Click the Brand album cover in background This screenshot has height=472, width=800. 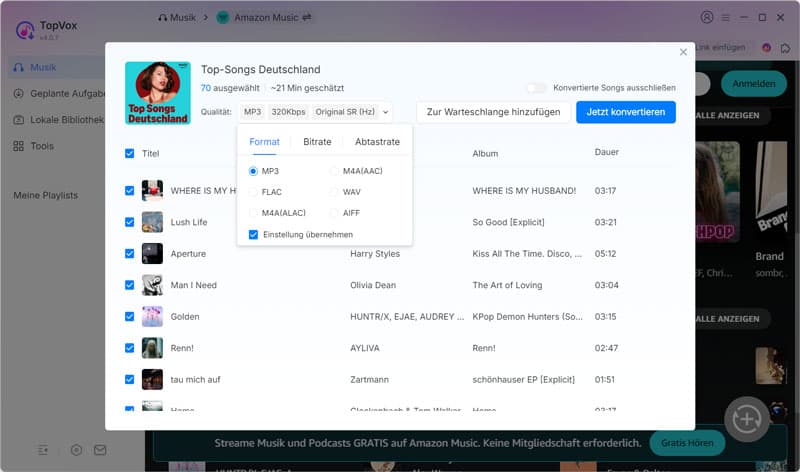(x=771, y=191)
